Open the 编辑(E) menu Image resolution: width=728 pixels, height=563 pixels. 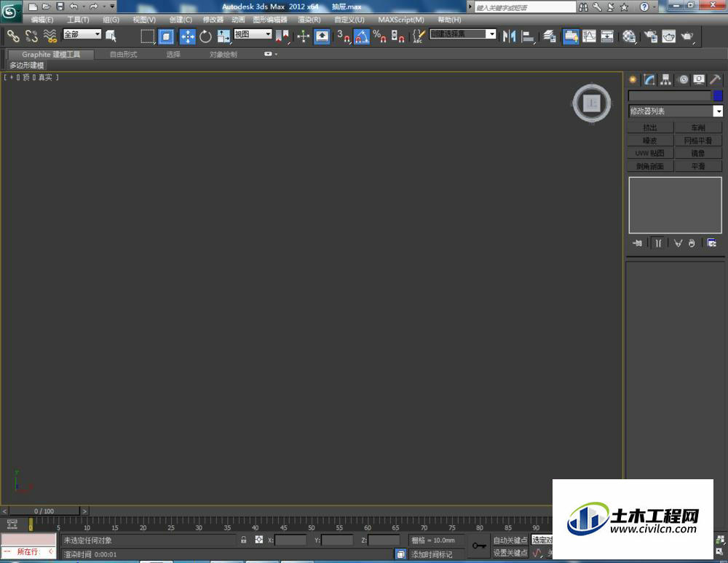(x=42, y=20)
